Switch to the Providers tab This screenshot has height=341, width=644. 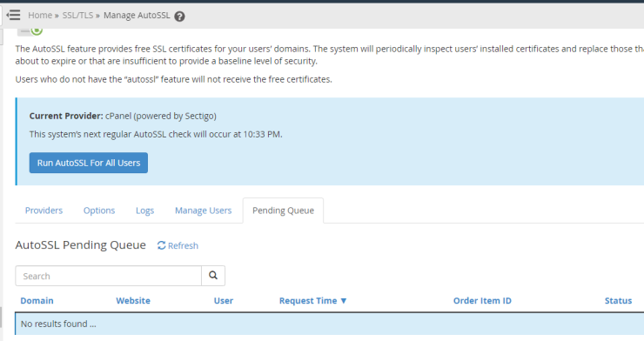pos(44,211)
